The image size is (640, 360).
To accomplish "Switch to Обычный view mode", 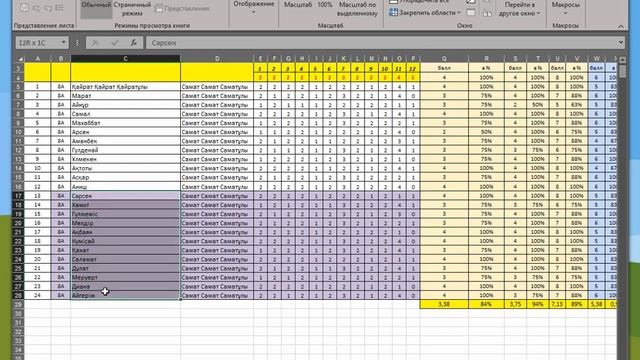I will pos(96,9).
